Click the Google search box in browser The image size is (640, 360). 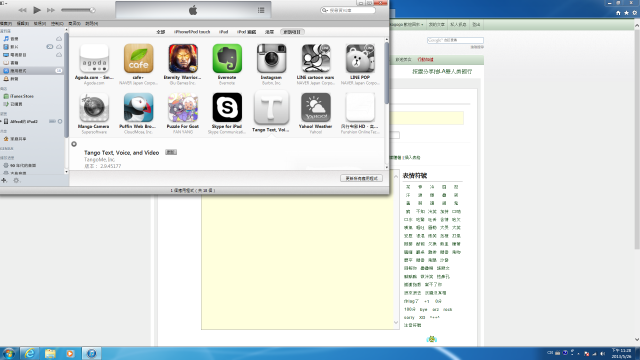(x=455, y=40)
